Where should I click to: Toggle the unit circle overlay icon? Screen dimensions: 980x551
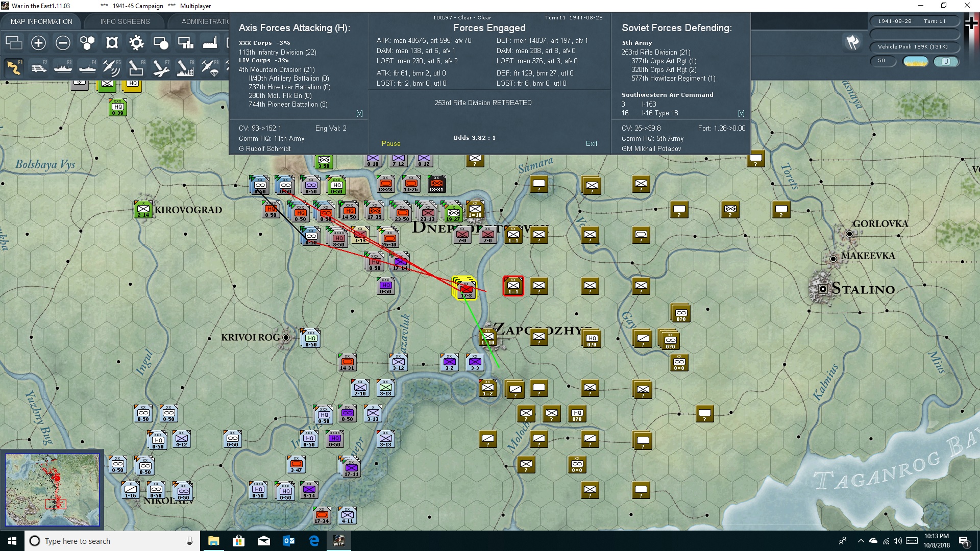click(161, 43)
